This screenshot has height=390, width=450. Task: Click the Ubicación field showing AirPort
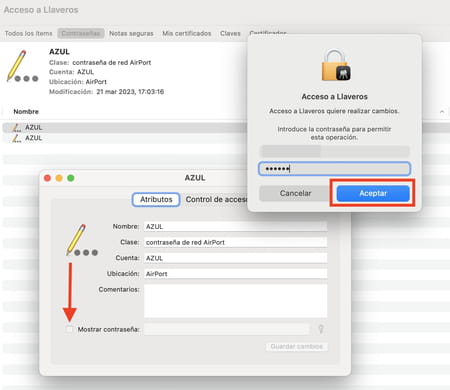(235, 274)
